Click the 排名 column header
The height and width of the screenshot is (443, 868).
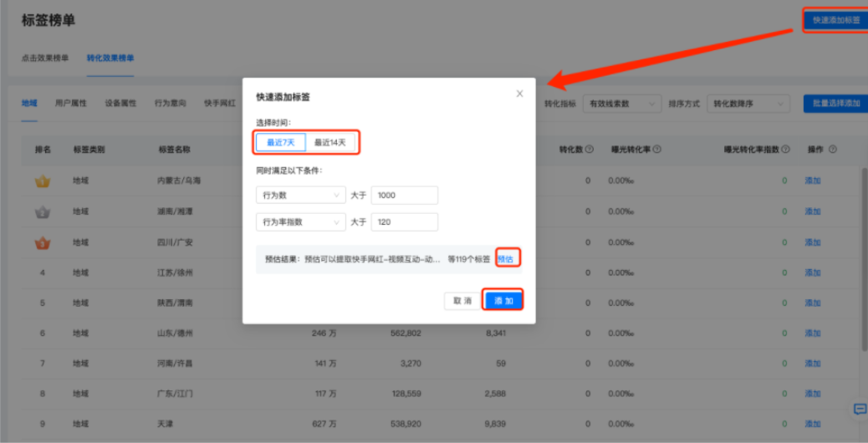(43, 150)
